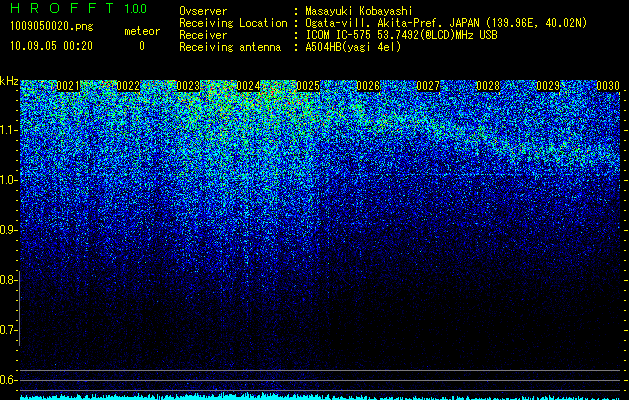Click the 0025 time marker
629x400 pixels.
click(308, 86)
